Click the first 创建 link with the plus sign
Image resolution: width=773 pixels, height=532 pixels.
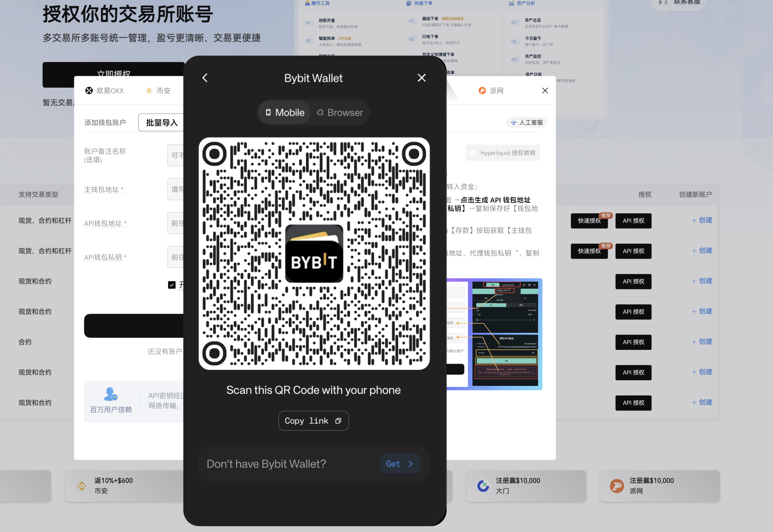pos(702,220)
